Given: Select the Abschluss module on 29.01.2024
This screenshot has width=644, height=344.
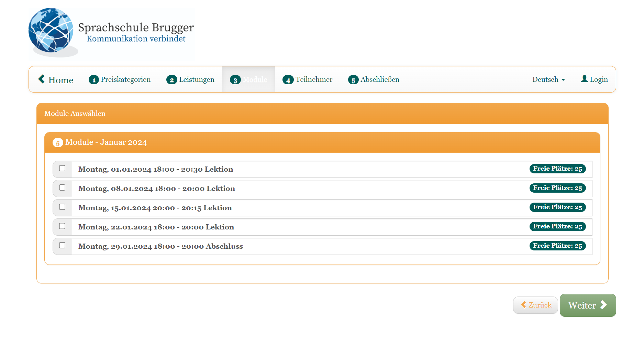Looking at the screenshot, I should pyautogui.click(x=62, y=246).
